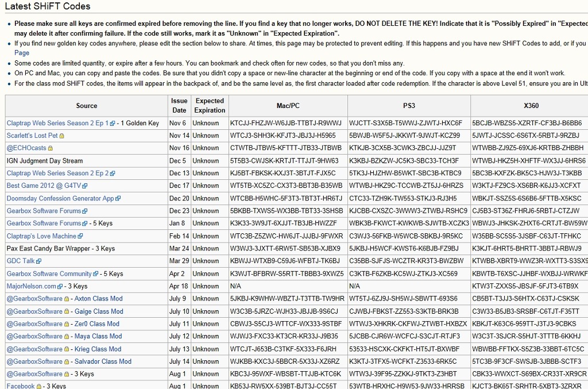Image resolution: width=588 pixels, height=389 pixels.
Task: Click the 'PS3' column header
Action: [409, 106]
